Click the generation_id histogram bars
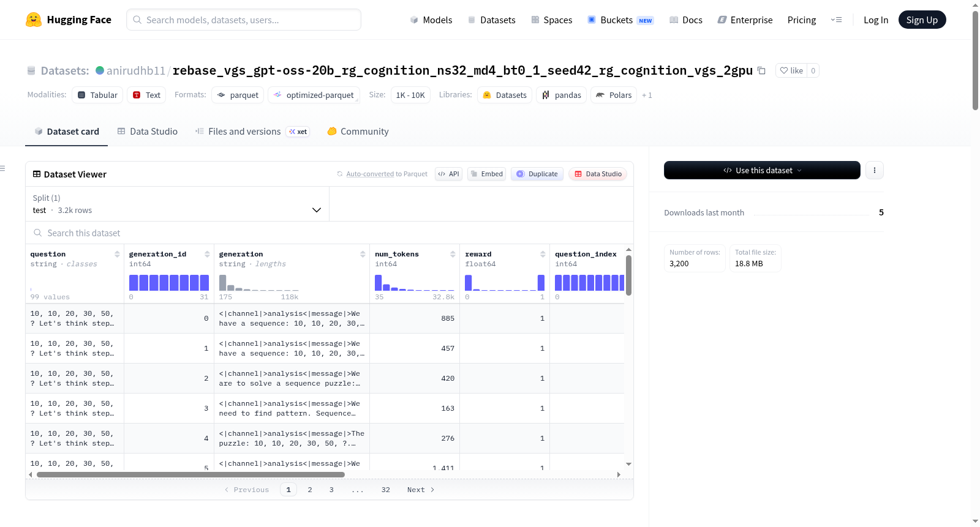 [x=169, y=282]
